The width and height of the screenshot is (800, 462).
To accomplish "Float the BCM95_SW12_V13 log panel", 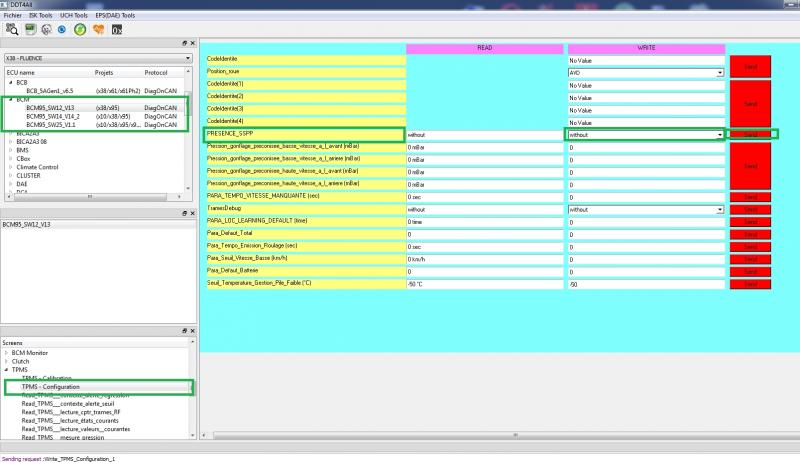I will click(185, 213).
